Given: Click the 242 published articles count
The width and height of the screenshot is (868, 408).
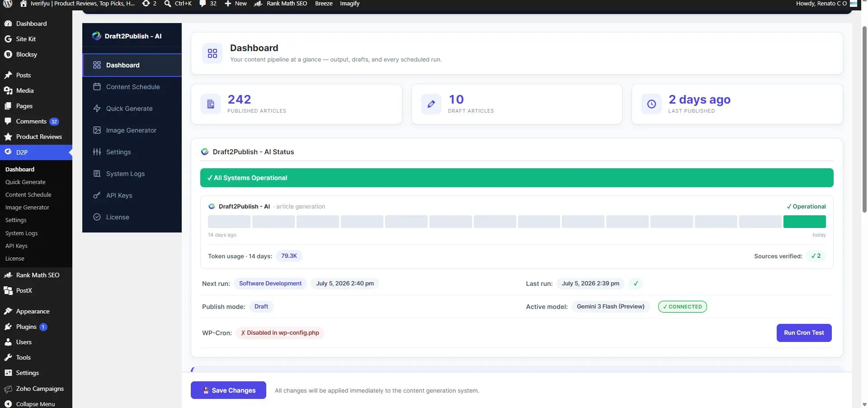Looking at the screenshot, I should 239,100.
